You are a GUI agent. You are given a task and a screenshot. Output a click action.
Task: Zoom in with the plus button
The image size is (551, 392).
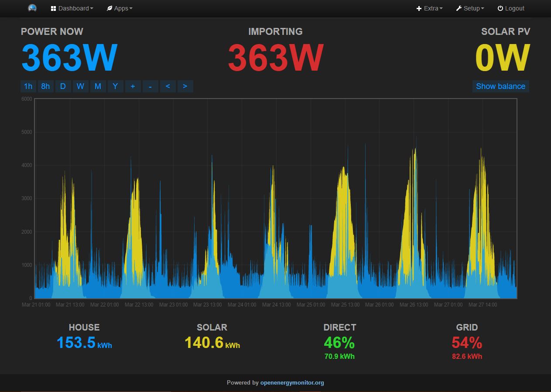click(x=133, y=86)
